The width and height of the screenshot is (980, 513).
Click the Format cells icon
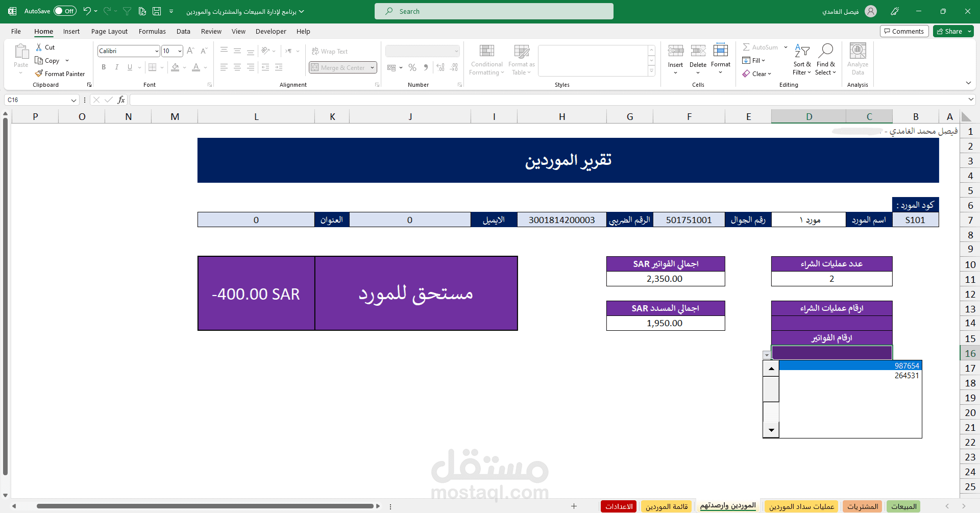(x=720, y=50)
